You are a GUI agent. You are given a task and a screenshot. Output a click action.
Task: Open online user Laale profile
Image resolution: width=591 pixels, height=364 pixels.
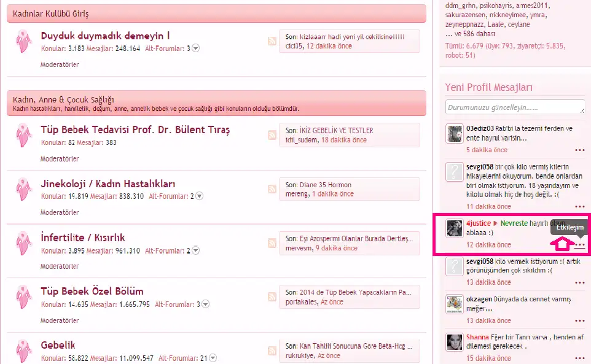click(x=496, y=25)
